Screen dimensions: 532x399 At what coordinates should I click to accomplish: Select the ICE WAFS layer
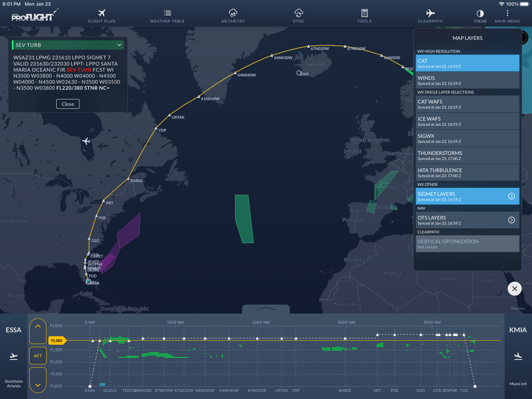click(x=467, y=121)
